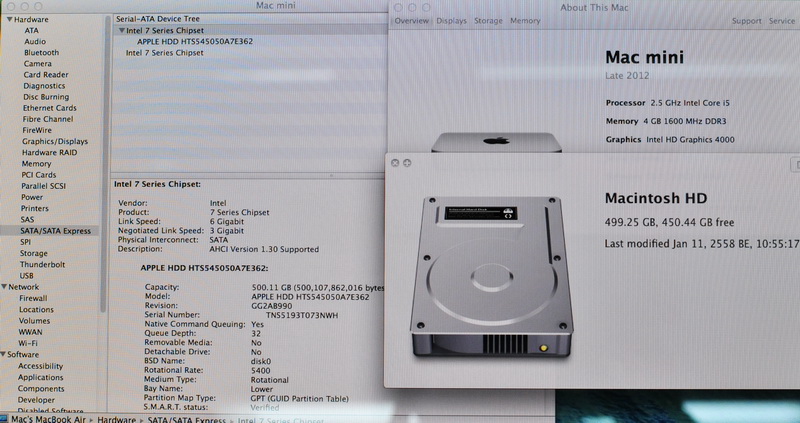Click the Serial-ATA Device Tree column header
The width and height of the screenshot is (800, 423).
click(158, 19)
